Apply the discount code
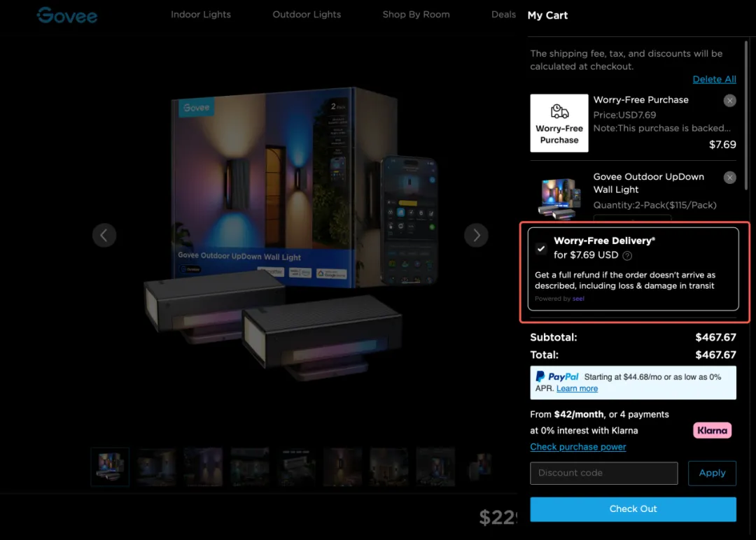The height and width of the screenshot is (540, 756). 712,473
